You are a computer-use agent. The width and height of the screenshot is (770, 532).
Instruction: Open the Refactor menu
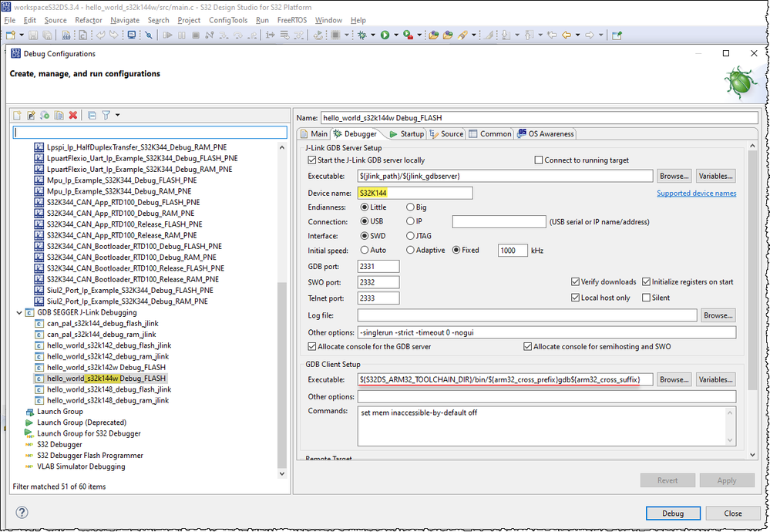point(89,20)
